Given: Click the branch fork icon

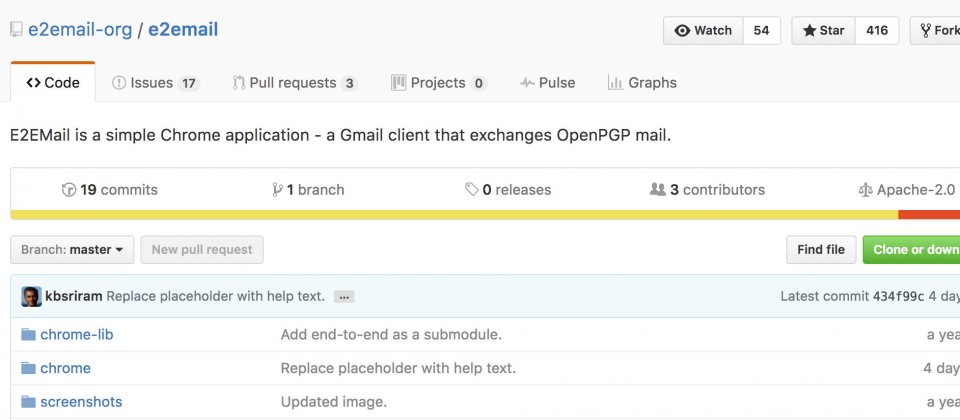Looking at the screenshot, I should (278, 190).
